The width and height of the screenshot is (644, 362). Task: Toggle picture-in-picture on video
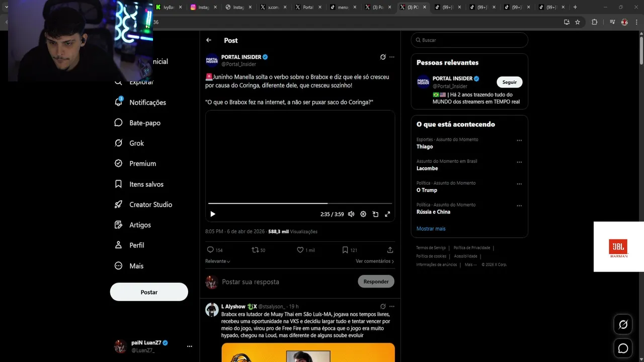375,214
